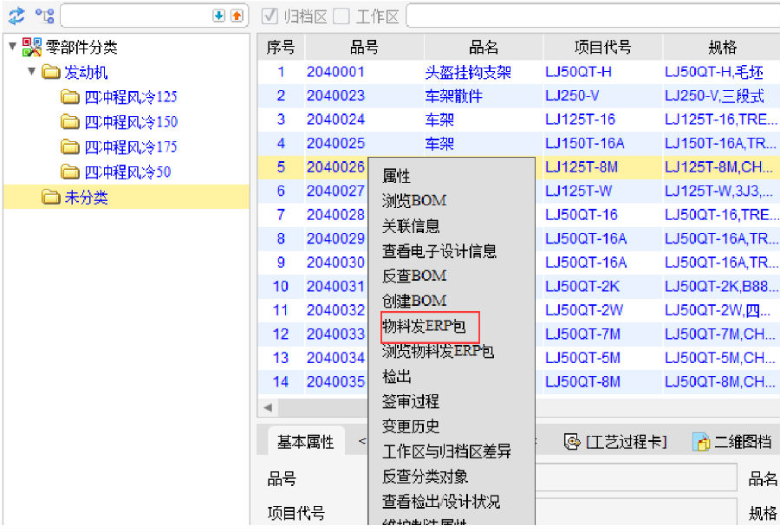Image resolution: width=780 pixels, height=532 pixels.
Task: Click the 序号 column header
Action: click(281, 48)
